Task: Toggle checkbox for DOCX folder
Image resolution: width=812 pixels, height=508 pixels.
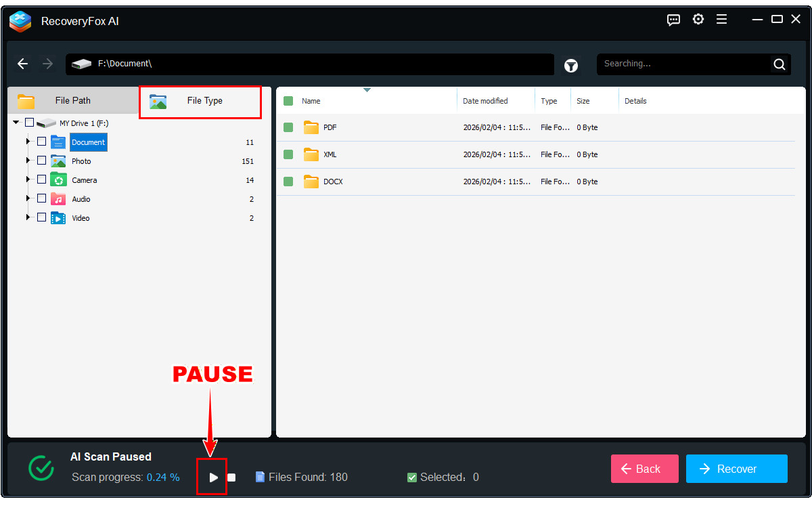Action: (288, 182)
